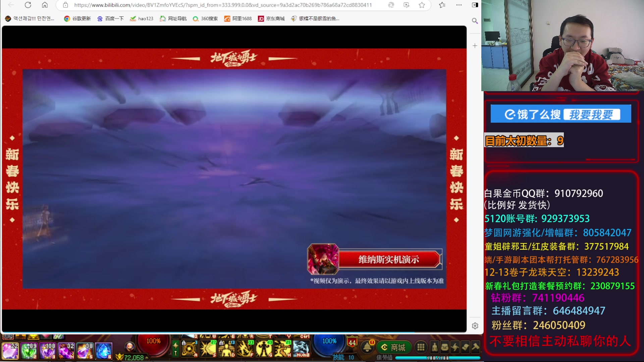Click the sidebar plus add icon
644x362 pixels.
475,46
